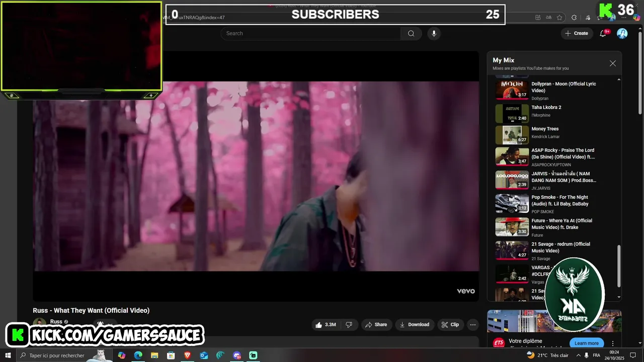
Task: Click the Create button on YouTube
Action: pyautogui.click(x=577, y=33)
